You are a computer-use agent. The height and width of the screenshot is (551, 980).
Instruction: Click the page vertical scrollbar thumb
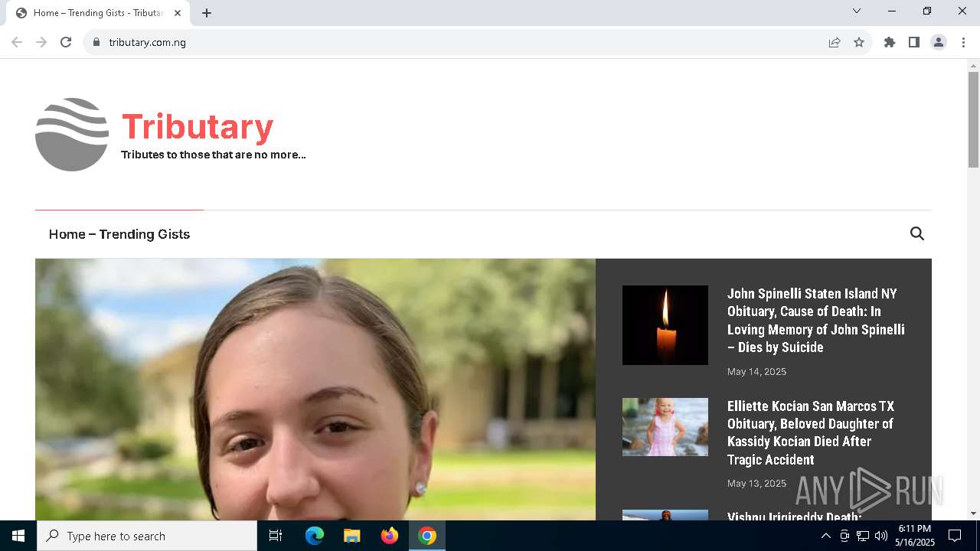click(973, 119)
